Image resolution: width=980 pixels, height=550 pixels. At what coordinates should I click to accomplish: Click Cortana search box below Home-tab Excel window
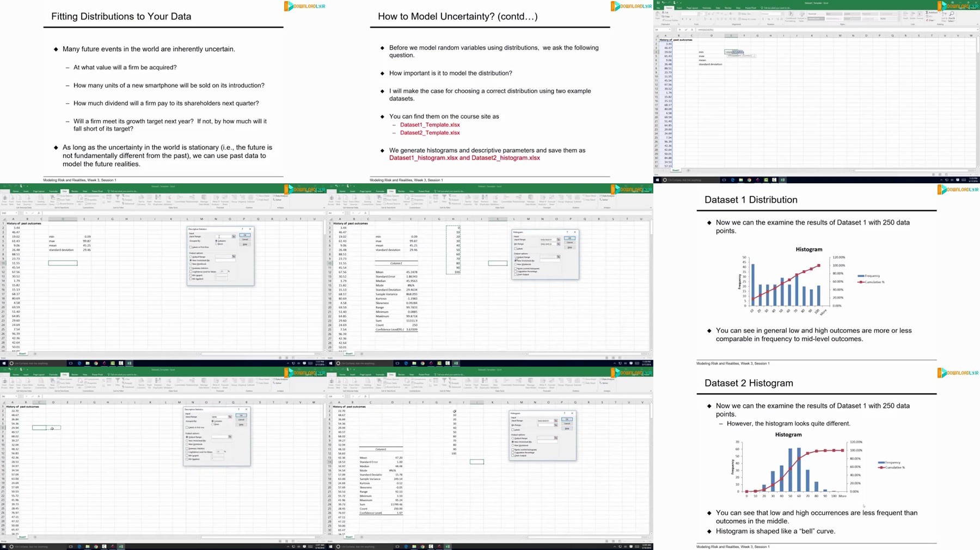(x=690, y=180)
